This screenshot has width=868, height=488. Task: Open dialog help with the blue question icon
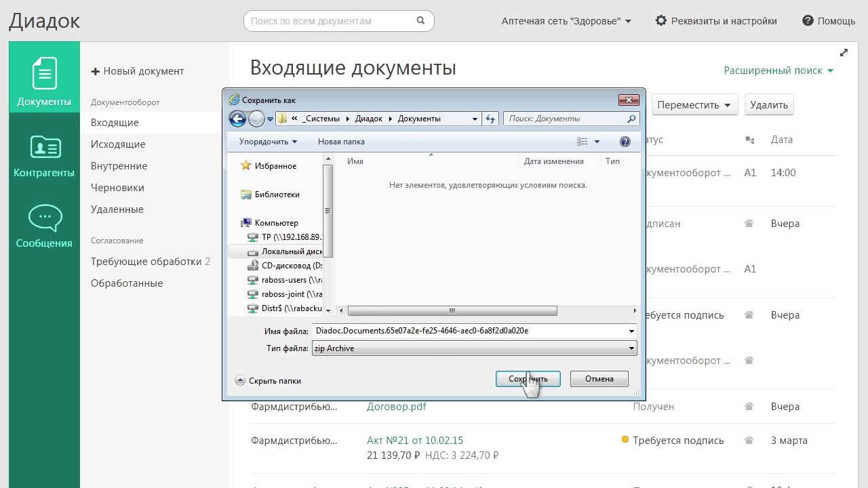[625, 142]
